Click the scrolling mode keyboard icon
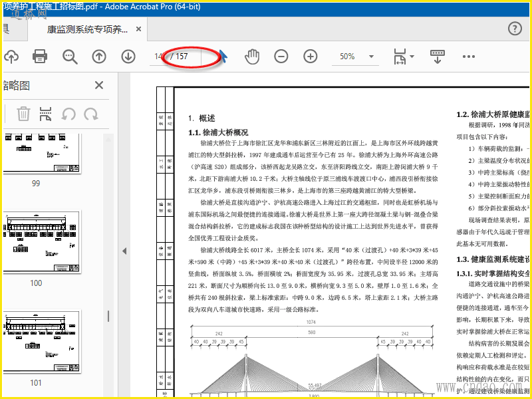Screen dimensions: 532x399 (x=438, y=57)
